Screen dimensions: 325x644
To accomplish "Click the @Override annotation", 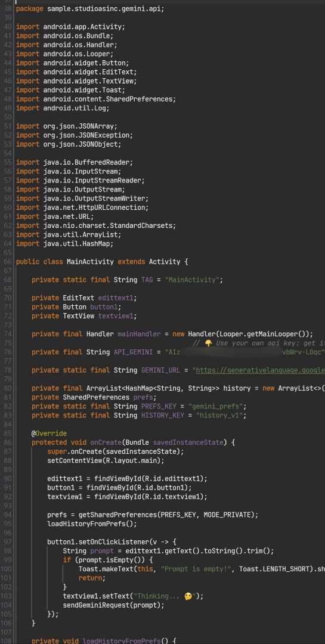I will click(x=49, y=434).
